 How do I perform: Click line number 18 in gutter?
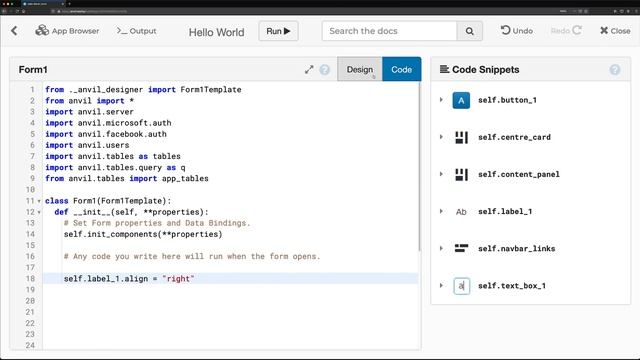pyautogui.click(x=30, y=279)
